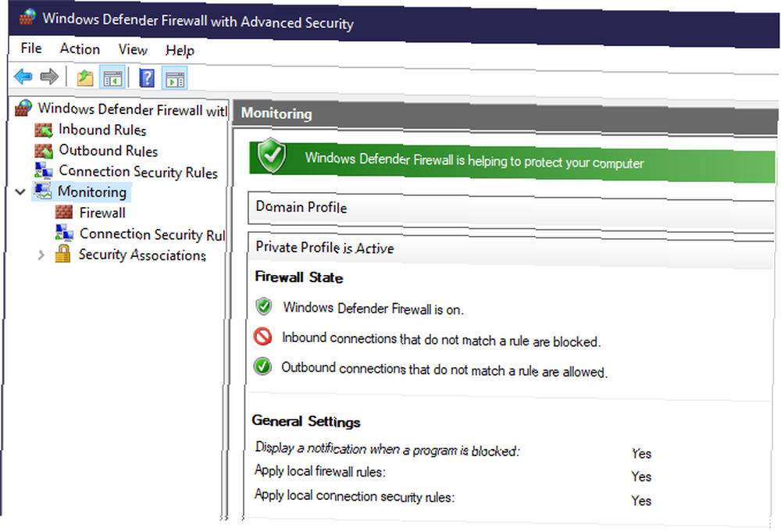
Task: Click the Security Associations padlock icon
Action: (62, 254)
